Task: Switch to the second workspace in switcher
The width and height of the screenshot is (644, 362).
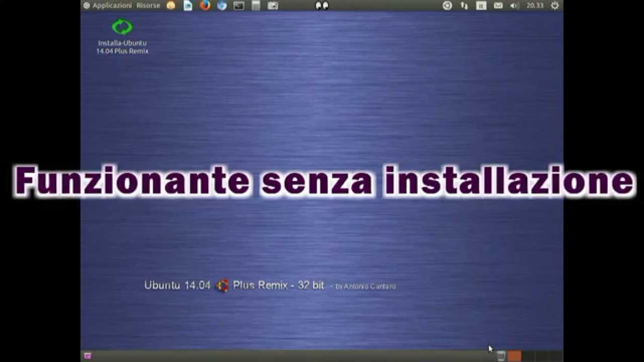Action: pyautogui.click(x=528, y=356)
